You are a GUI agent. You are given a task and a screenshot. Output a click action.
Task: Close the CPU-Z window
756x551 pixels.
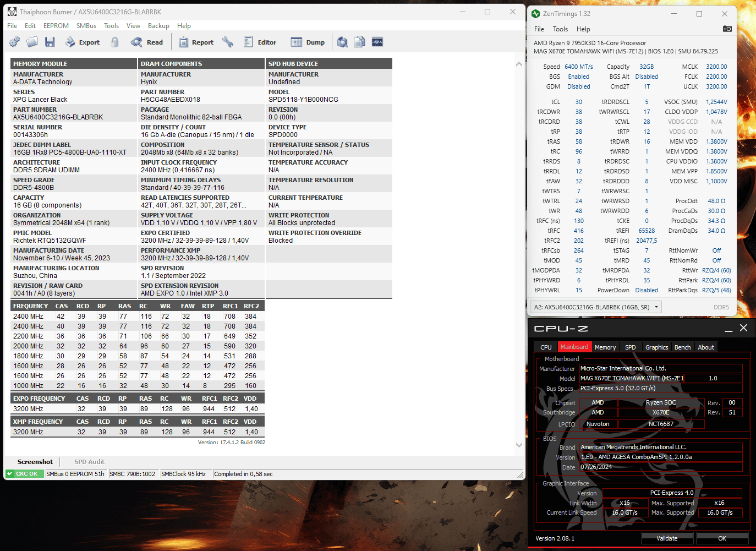coord(743,328)
